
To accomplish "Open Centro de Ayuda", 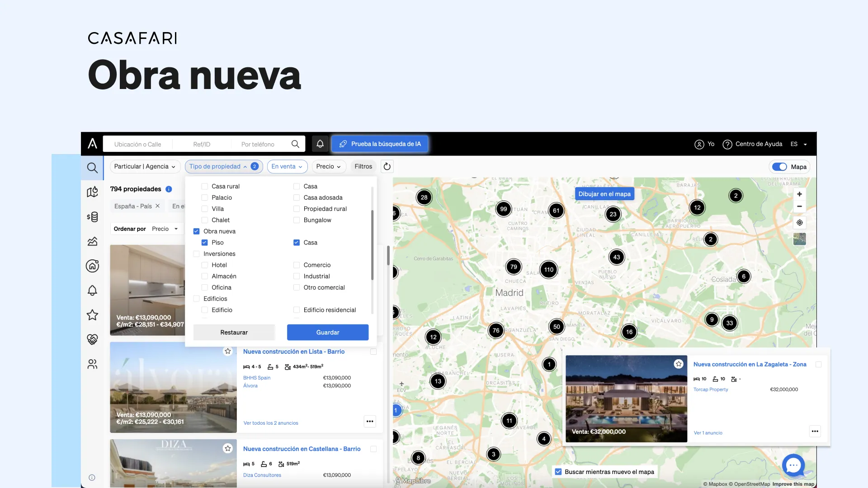I will (752, 144).
